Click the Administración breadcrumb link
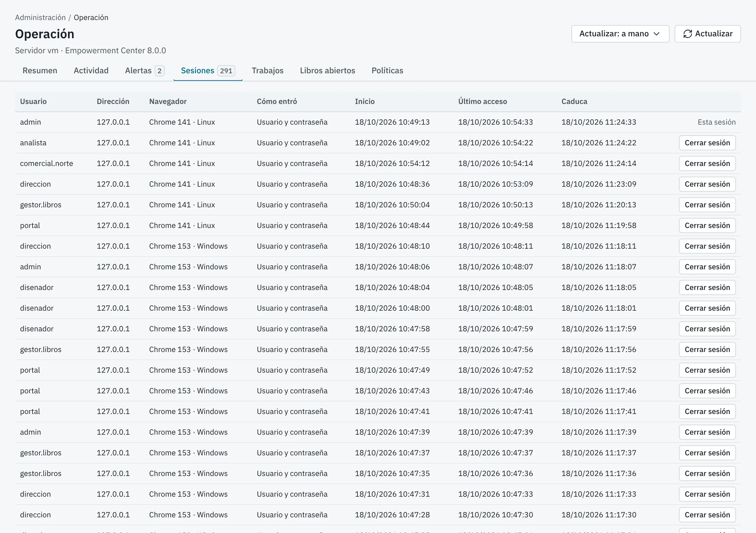This screenshot has height=533, width=756. click(40, 18)
